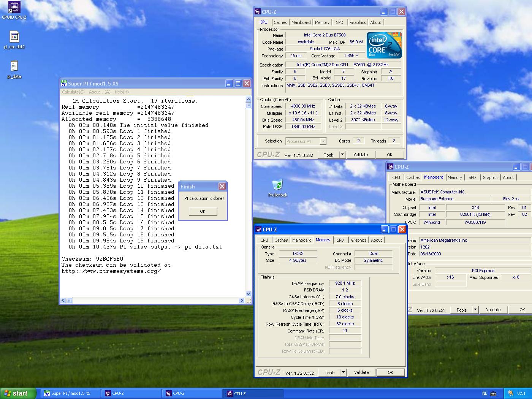Open SPD tab in Memory CPU-Z window
Viewport: 532px width, 399px height.
pyautogui.click(x=340, y=240)
